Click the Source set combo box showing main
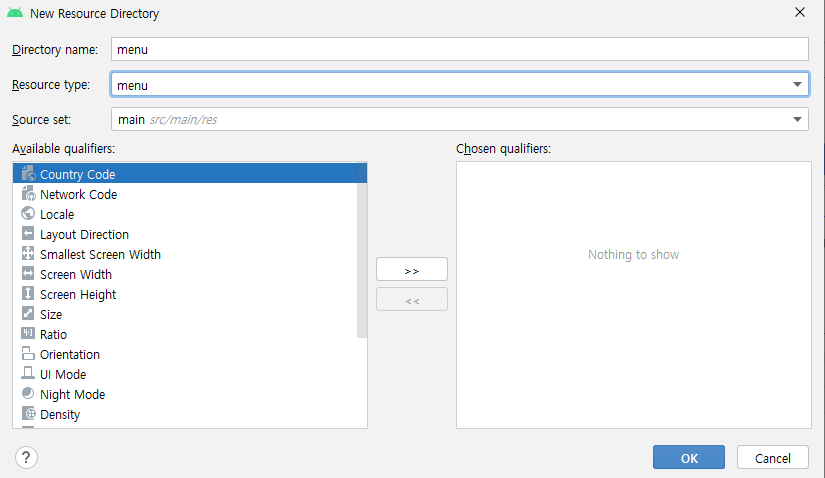825x478 pixels. coord(459,119)
